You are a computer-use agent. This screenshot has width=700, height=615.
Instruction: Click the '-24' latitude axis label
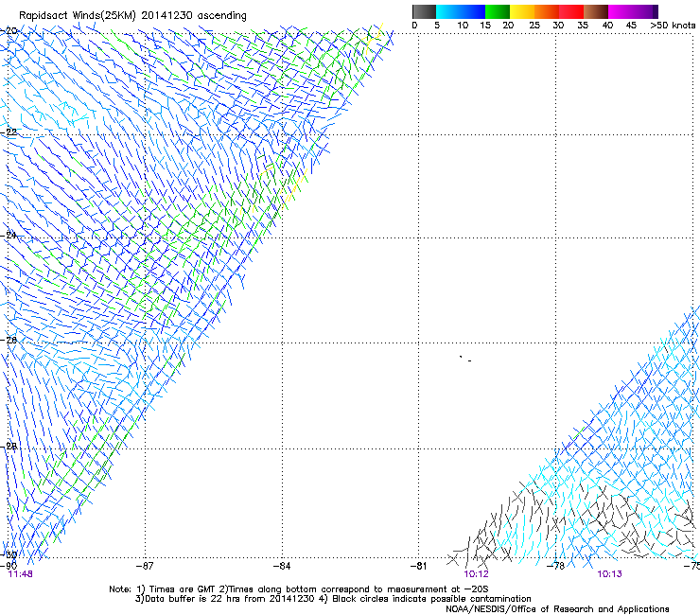point(9,235)
